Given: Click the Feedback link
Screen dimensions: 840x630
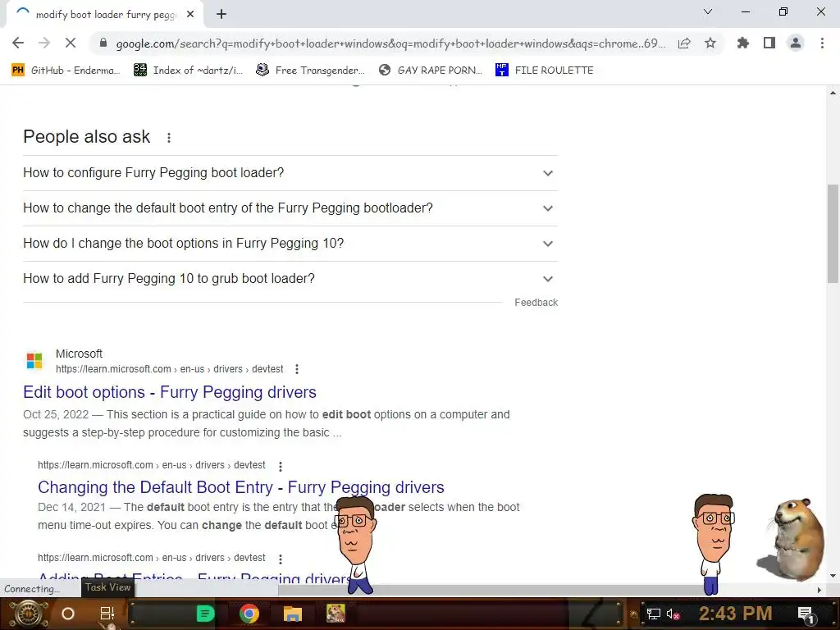Looking at the screenshot, I should coord(536,302).
